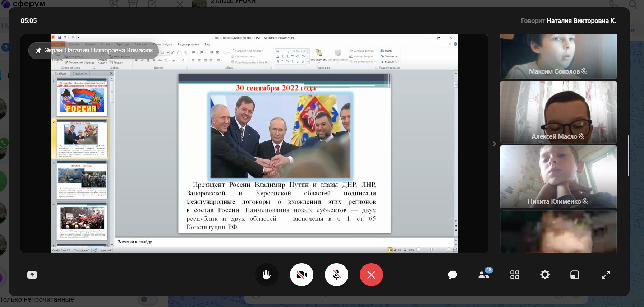The image size is (644, 307).
Task: Click Save icon in PowerPoint title bar
Action: pos(60,37)
